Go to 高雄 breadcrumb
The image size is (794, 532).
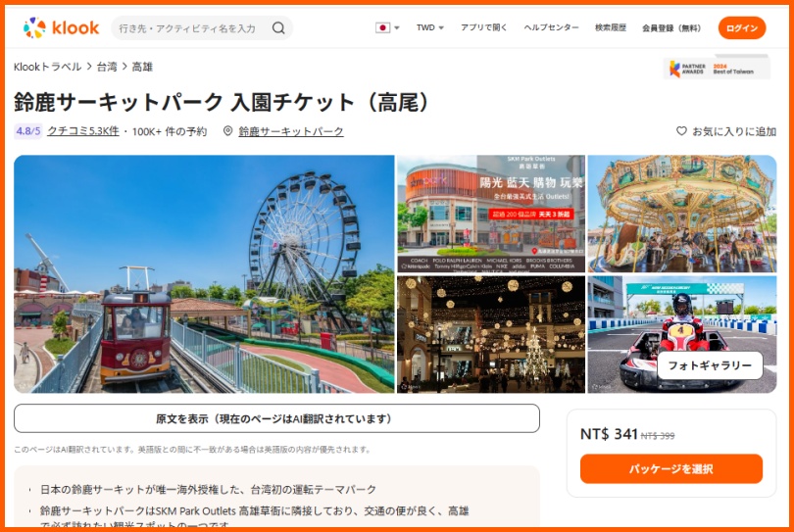(142, 67)
